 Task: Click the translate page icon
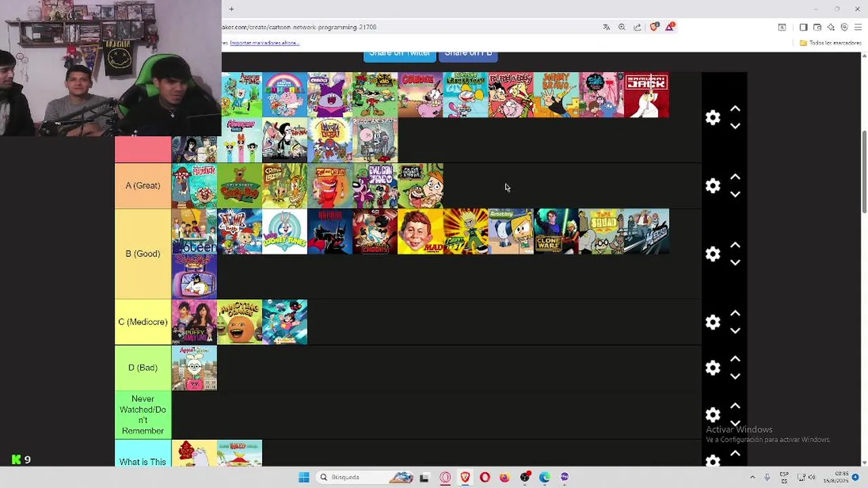click(x=606, y=27)
